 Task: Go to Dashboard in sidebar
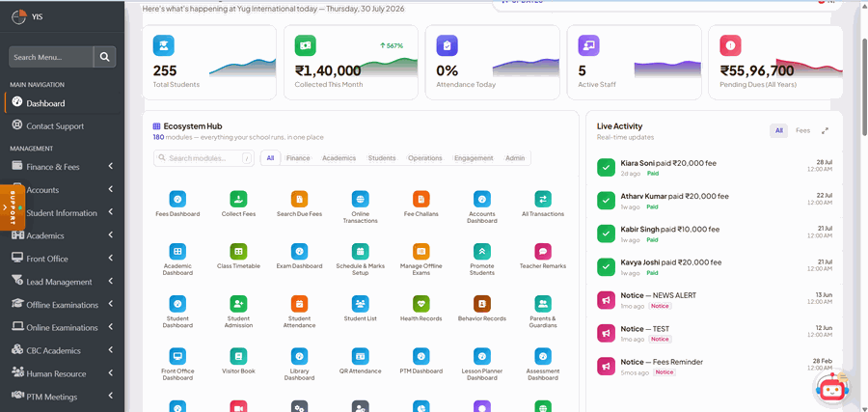(63, 103)
